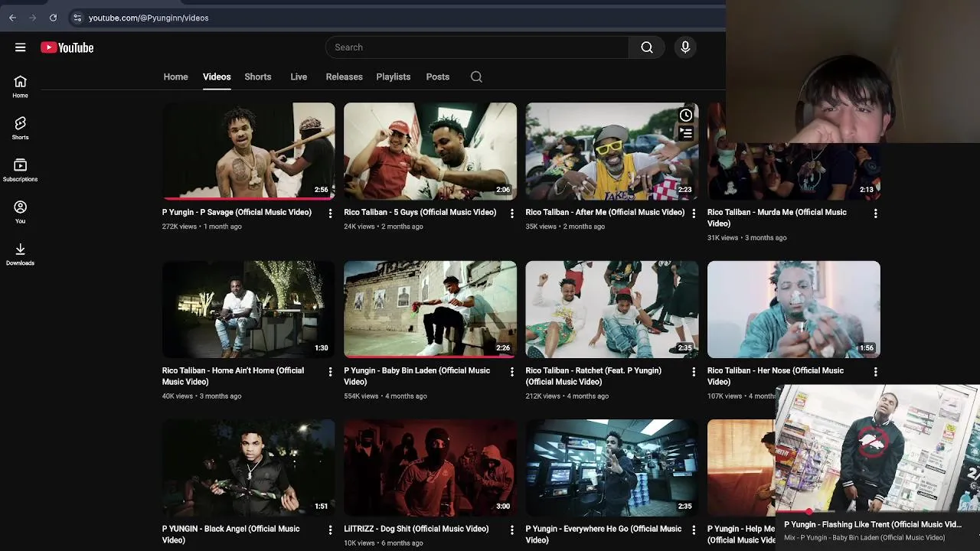Image resolution: width=980 pixels, height=551 pixels.
Task: Play the 5 Guys video thumbnail
Action: click(x=430, y=151)
